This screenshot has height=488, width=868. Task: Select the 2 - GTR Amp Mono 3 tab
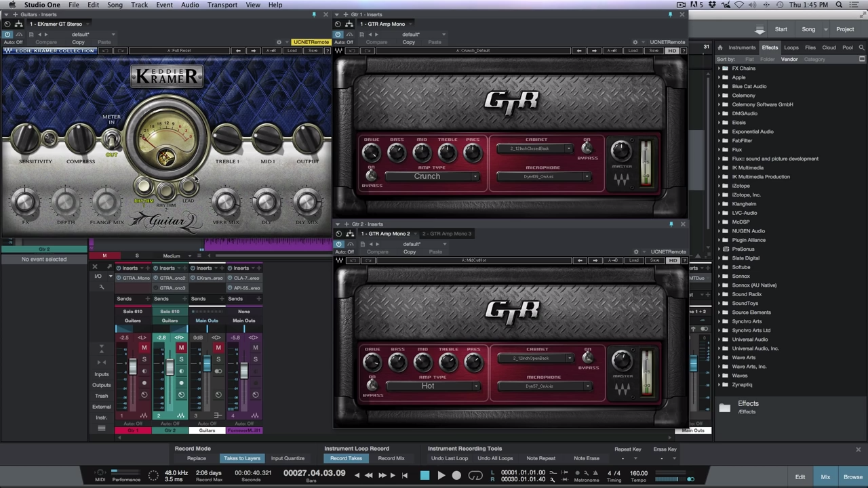click(x=446, y=233)
